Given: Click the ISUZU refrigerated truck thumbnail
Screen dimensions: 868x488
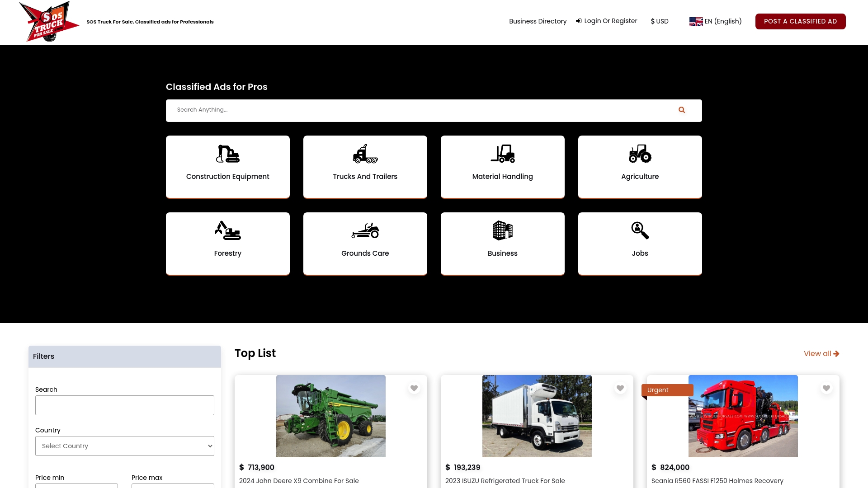Looking at the screenshot, I should [x=537, y=416].
